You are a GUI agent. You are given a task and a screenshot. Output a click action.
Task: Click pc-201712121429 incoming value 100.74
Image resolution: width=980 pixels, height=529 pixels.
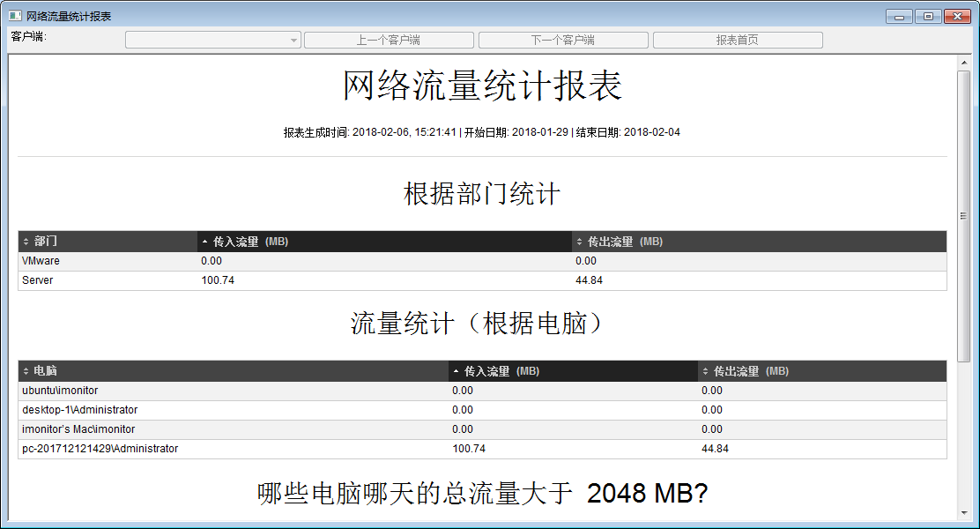click(469, 449)
